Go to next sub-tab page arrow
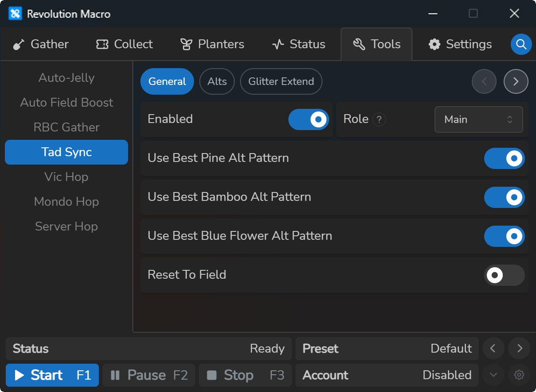 point(516,81)
